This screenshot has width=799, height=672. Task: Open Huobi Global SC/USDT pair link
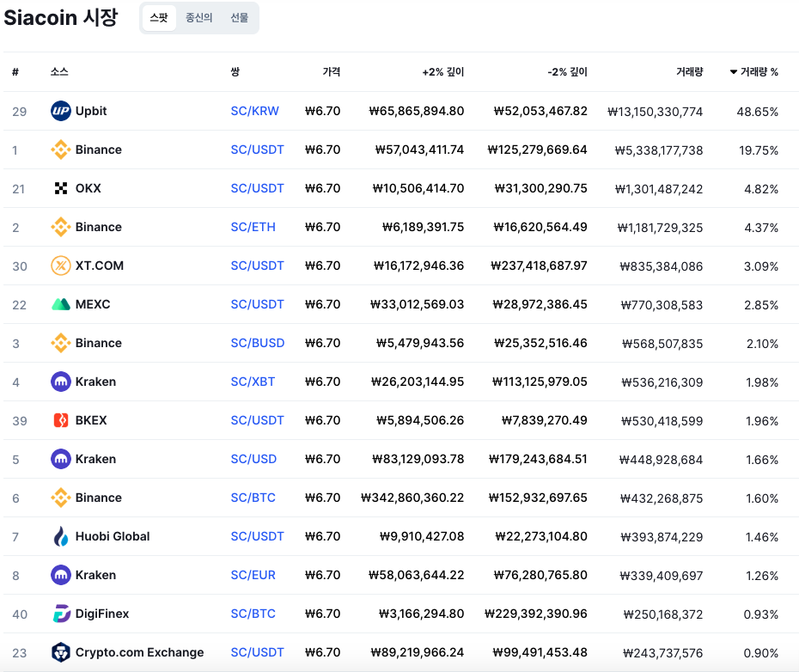(258, 536)
